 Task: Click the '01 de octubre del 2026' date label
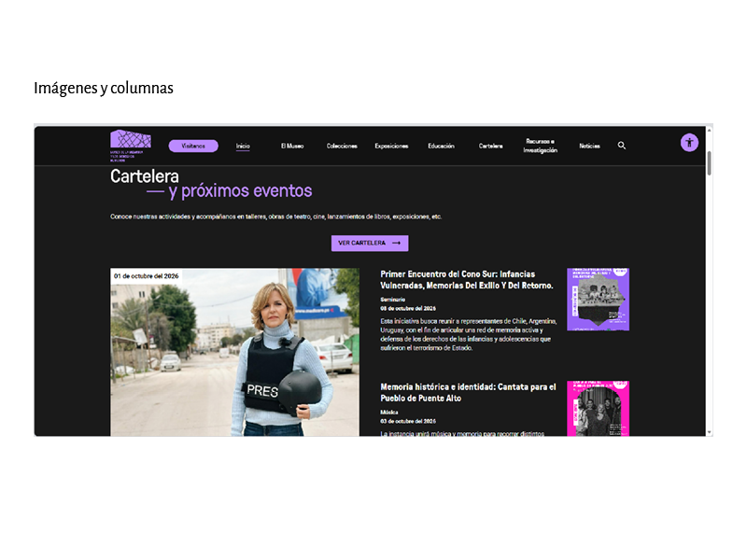(147, 276)
